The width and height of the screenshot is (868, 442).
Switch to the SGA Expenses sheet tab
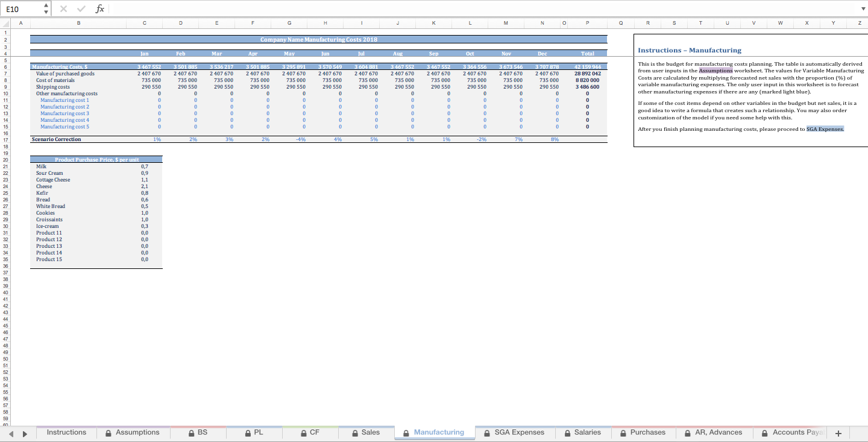tap(520, 432)
